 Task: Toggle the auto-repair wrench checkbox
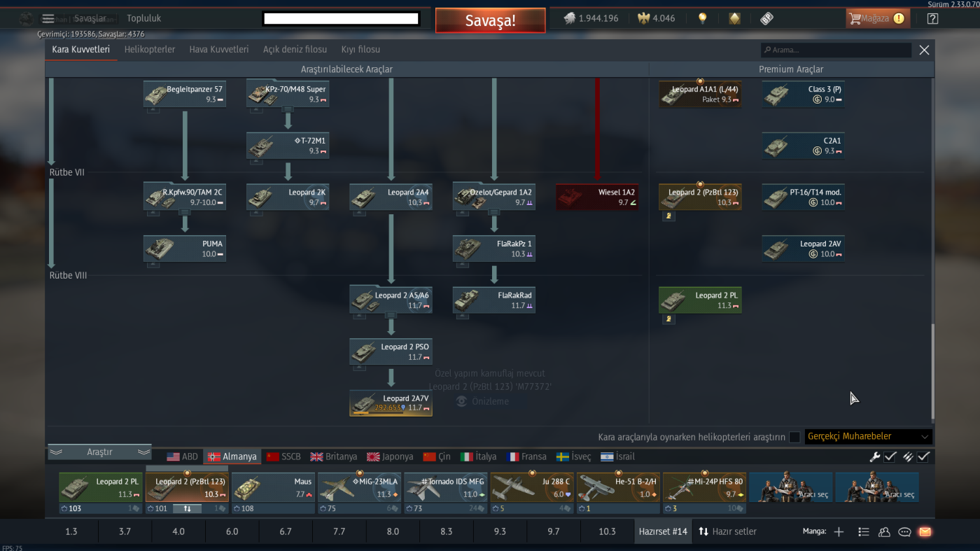890,456
